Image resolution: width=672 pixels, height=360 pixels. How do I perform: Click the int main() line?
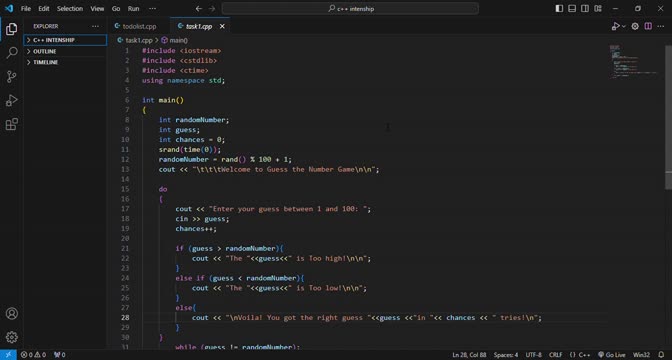coord(163,100)
